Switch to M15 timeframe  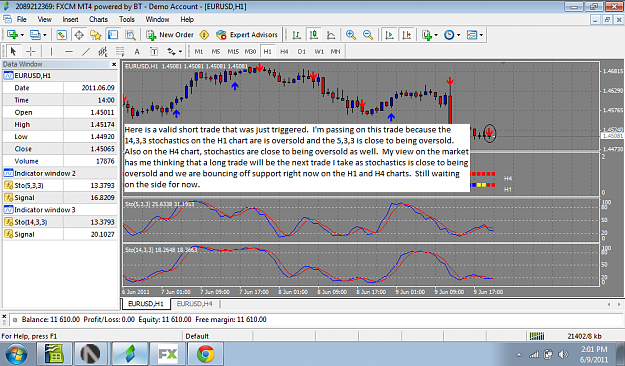pos(233,51)
